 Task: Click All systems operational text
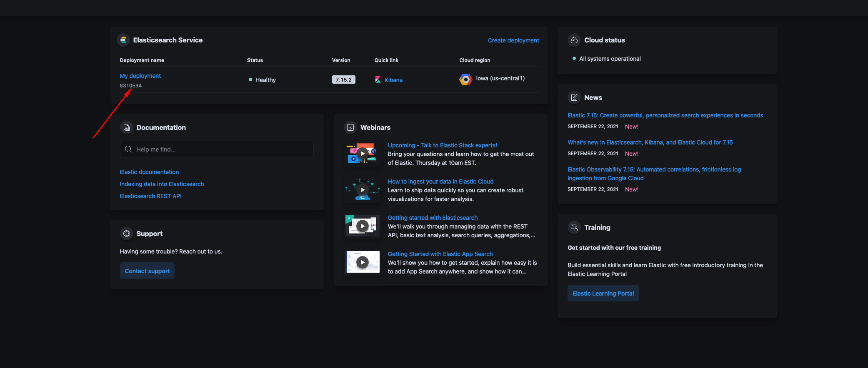[x=610, y=59]
